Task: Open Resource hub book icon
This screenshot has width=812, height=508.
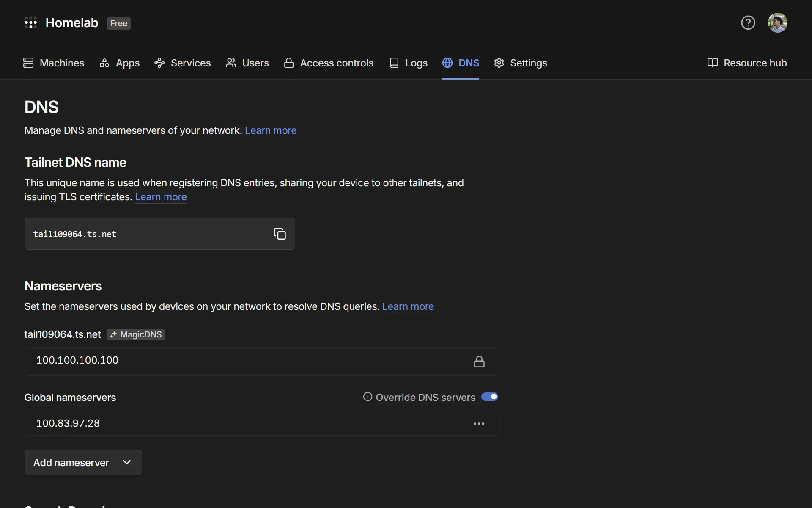Action: click(713, 63)
